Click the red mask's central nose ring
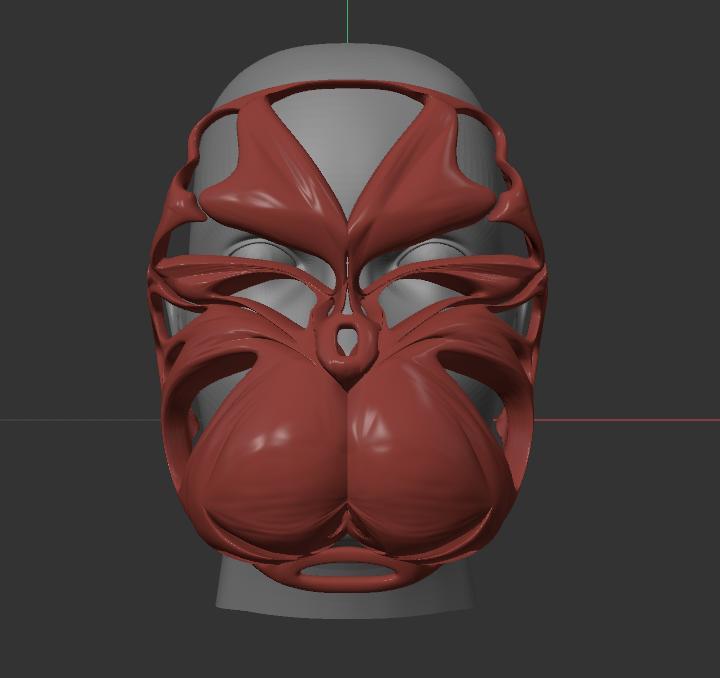Screen dimensions: 720x678 [347, 345]
